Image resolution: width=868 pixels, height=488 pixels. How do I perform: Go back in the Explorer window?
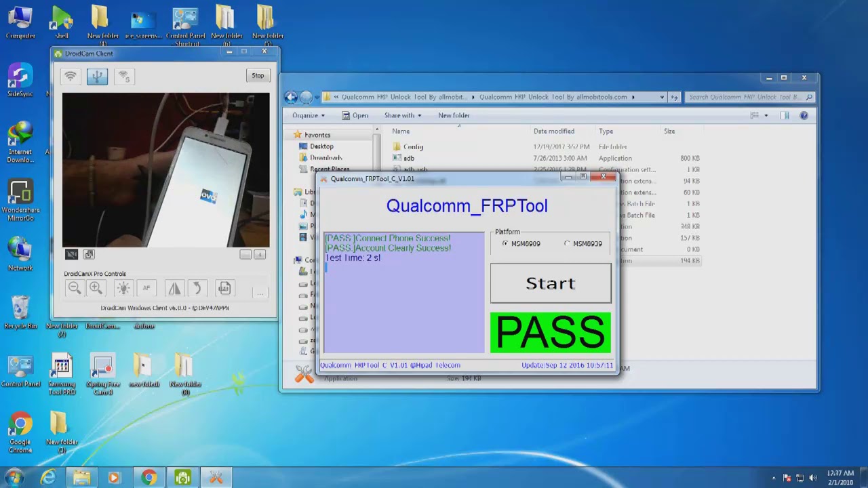pos(291,97)
